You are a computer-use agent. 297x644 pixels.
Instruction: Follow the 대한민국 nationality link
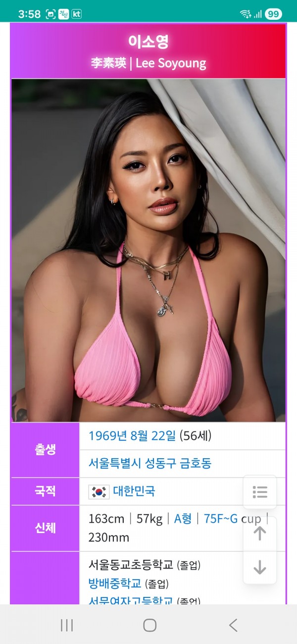134,491
